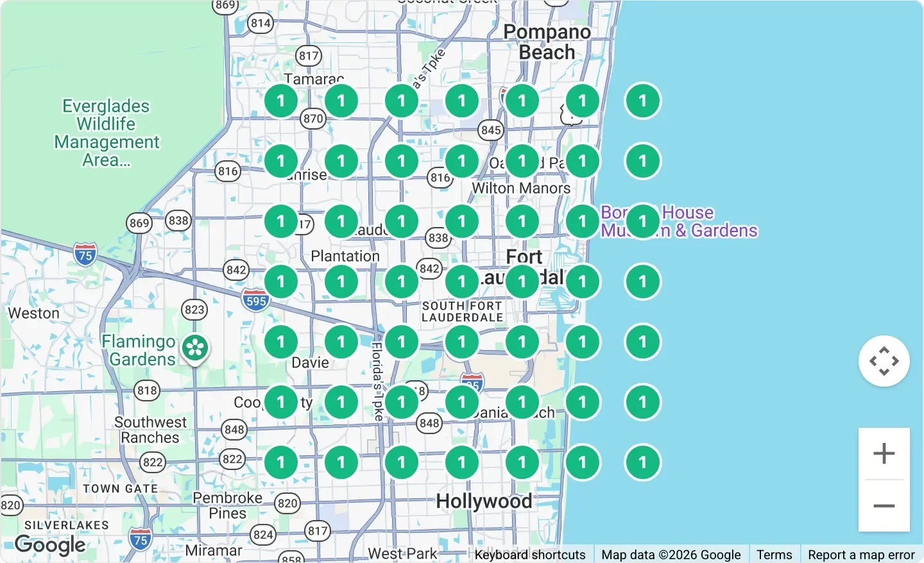
Task: Click the green marker over Dania Beach label
Action: (x=522, y=402)
